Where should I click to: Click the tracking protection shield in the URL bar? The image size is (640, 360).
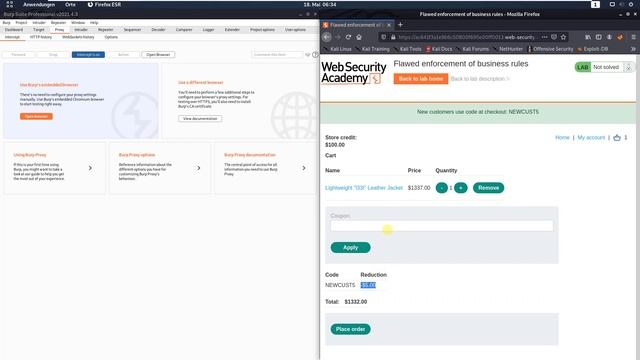pyautogui.click(x=383, y=37)
